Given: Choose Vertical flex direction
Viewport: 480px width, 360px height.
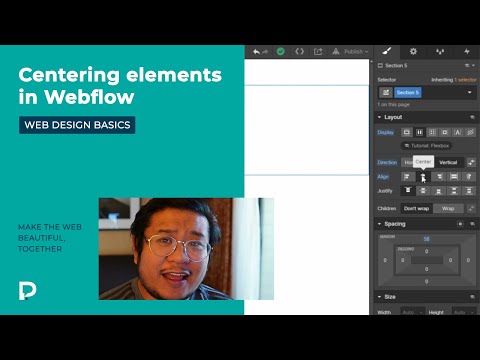Looking at the screenshot, I should pyautogui.click(x=448, y=162).
